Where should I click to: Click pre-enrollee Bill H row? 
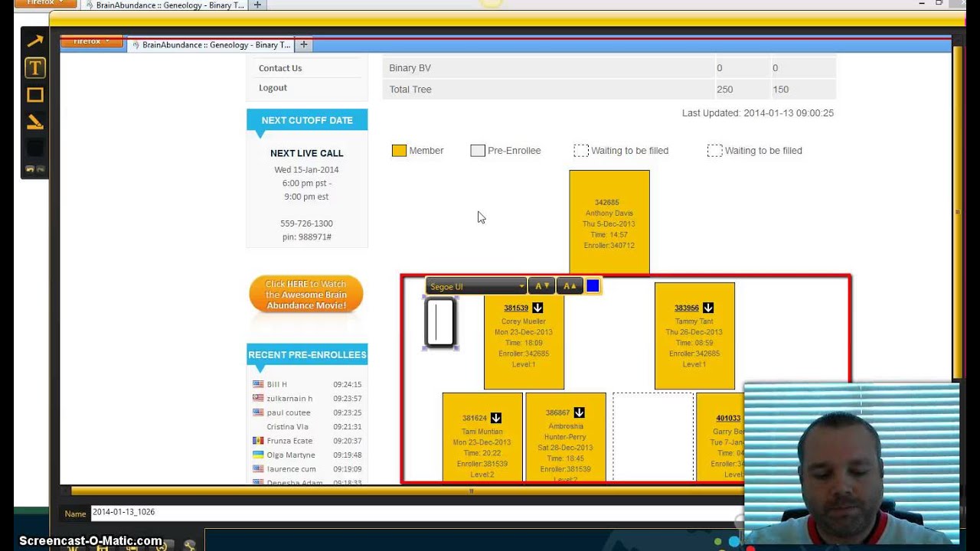click(307, 384)
